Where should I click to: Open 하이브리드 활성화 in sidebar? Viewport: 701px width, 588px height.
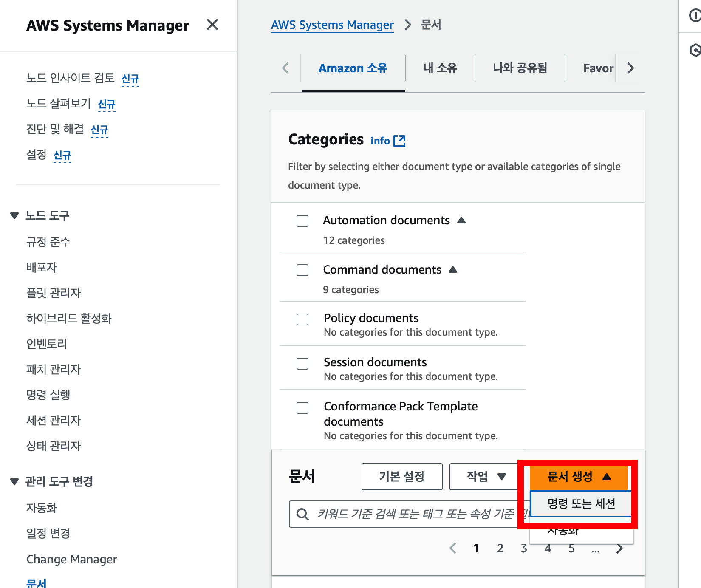(x=69, y=319)
